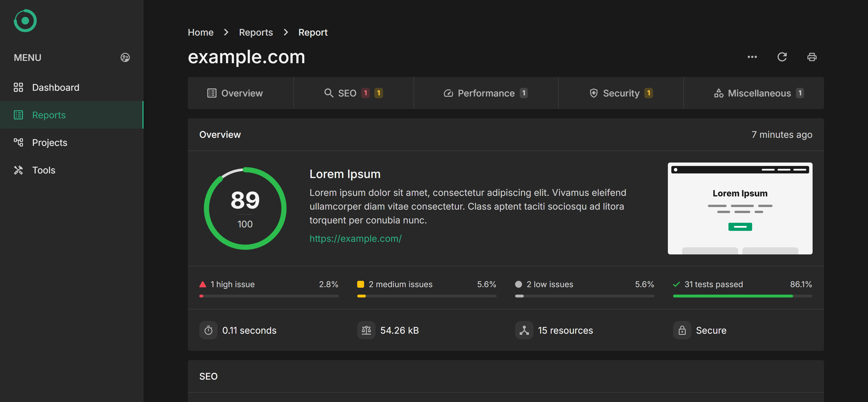Click the Home breadcrumb link
This screenshot has height=402, width=868.
[x=201, y=32]
